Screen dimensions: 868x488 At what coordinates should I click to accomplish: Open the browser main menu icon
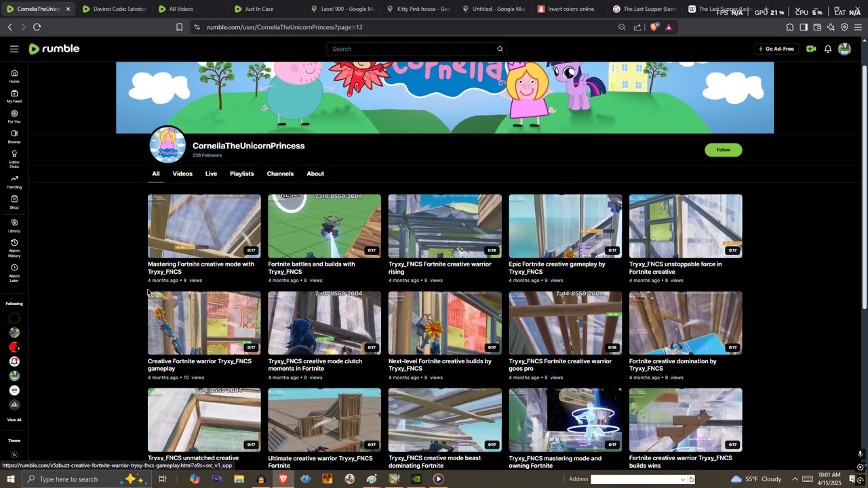pos(859,27)
